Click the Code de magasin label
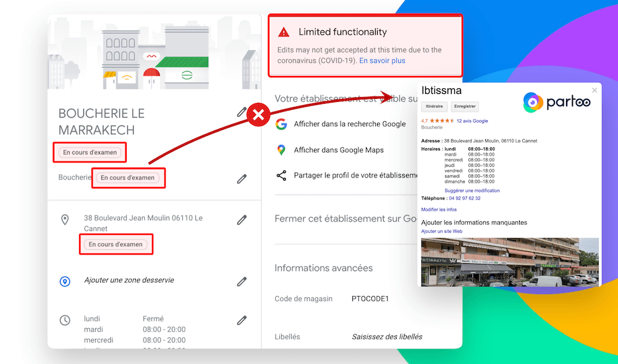Image resolution: width=618 pixels, height=364 pixels. pyautogui.click(x=303, y=298)
